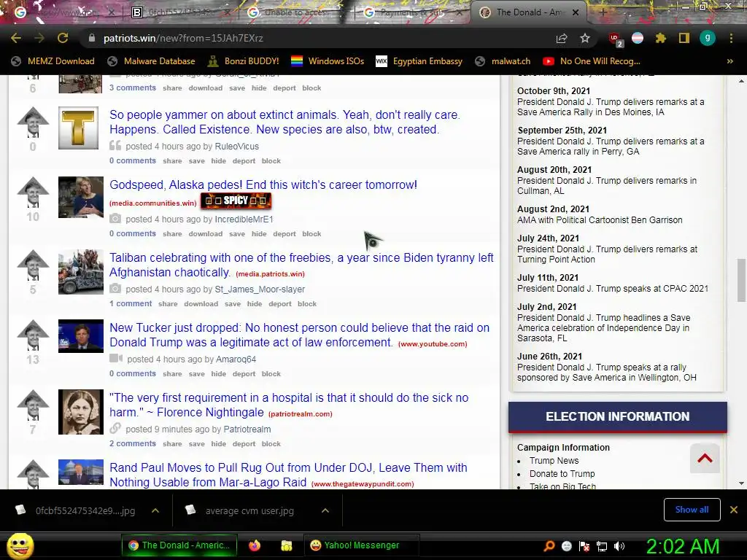Close the downloads bar with the X
The height and width of the screenshot is (560, 747).
pyautogui.click(x=734, y=510)
